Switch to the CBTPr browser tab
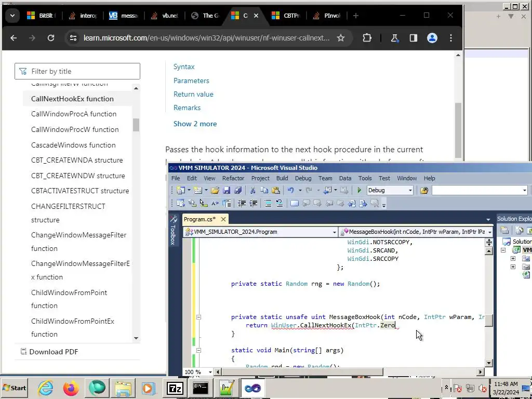Image resolution: width=532 pixels, height=399 pixels. click(286, 16)
